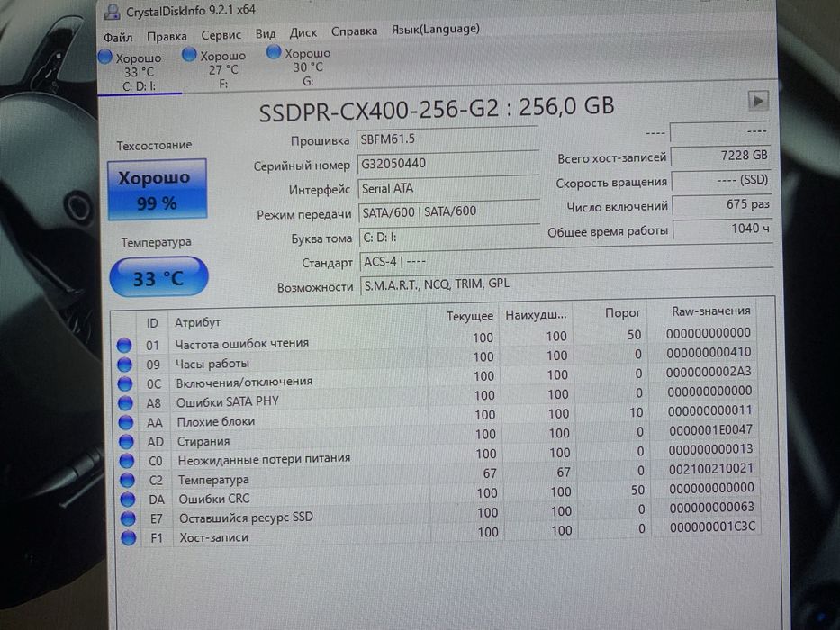840x630 pixels.
Task: Click the power-on count value 675 раз
Action: [721, 204]
